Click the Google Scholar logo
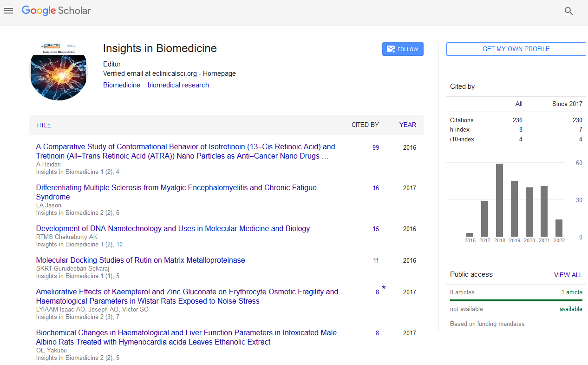This screenshot has height=365, width=588. (56, 11)
